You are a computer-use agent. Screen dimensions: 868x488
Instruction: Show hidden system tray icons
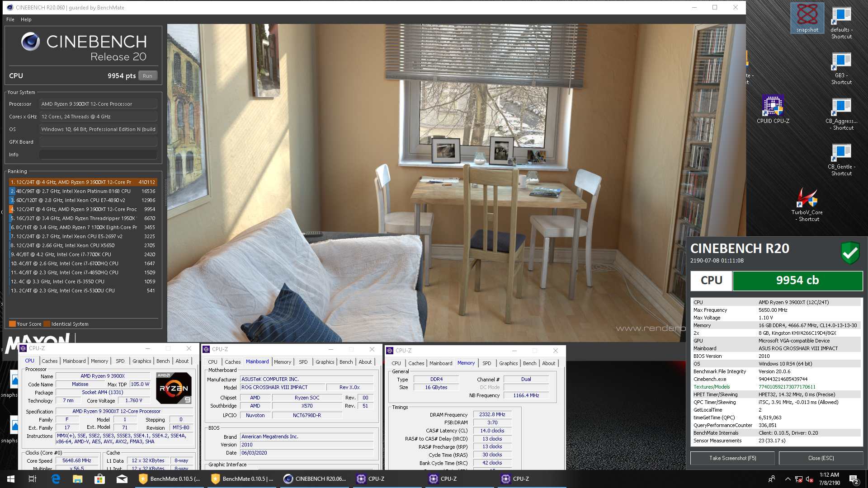pos(788,479)
